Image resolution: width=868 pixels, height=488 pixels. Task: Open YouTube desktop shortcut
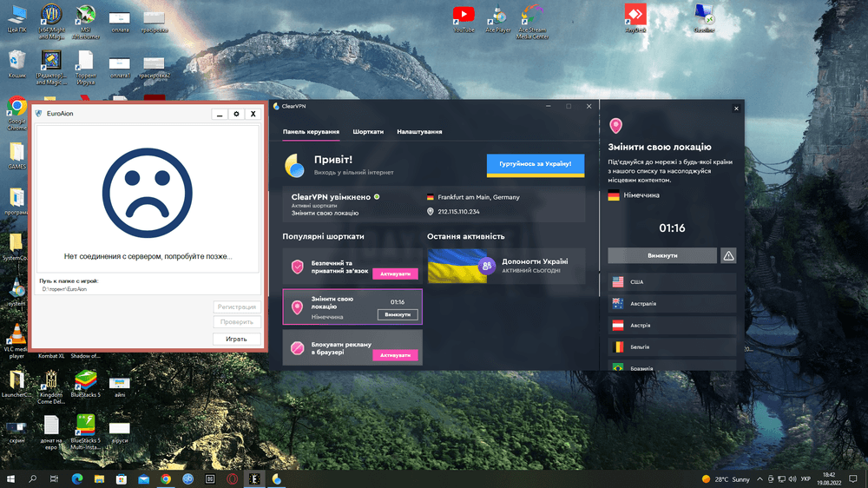[x=464, y=16]
